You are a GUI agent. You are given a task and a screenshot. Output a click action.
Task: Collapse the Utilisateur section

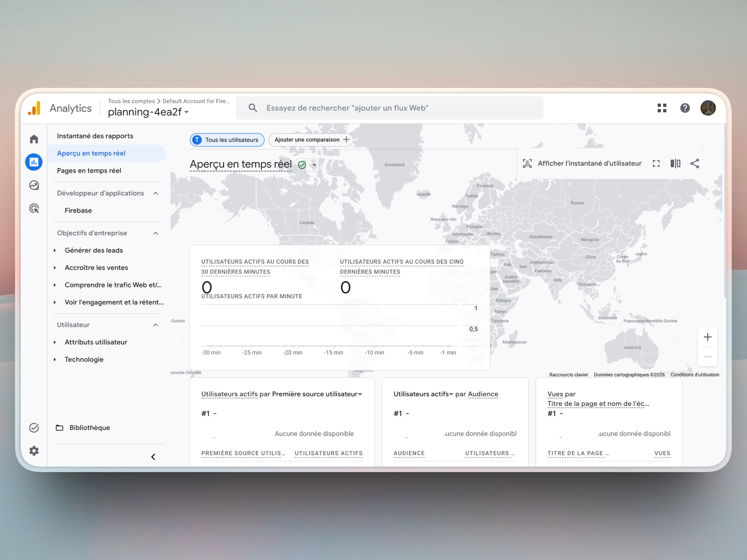point(156,325)
